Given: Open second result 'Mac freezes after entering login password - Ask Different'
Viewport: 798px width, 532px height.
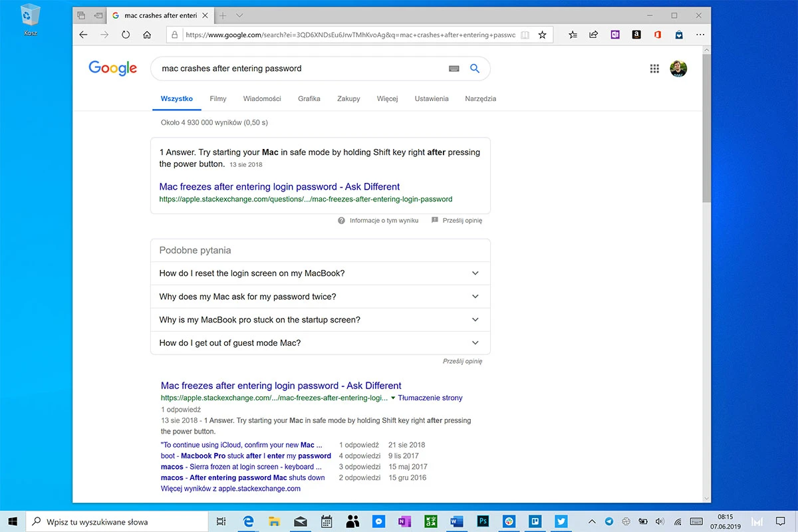Looking at the screenshot, I should 281,386.
